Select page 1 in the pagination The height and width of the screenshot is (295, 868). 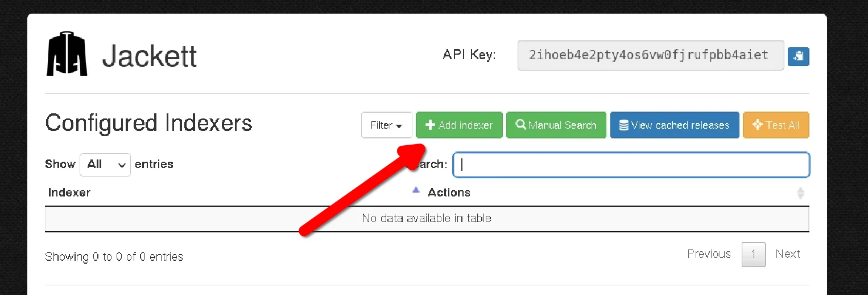[753, 255]
